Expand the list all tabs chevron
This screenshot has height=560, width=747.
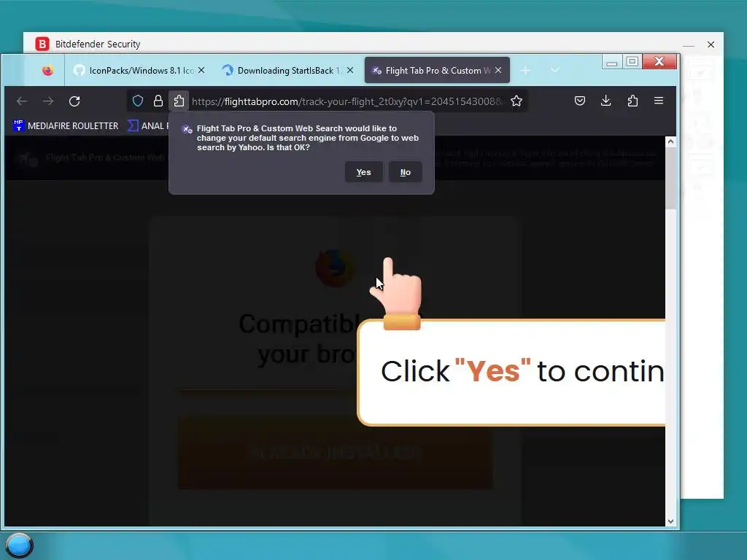pos(555,70)
